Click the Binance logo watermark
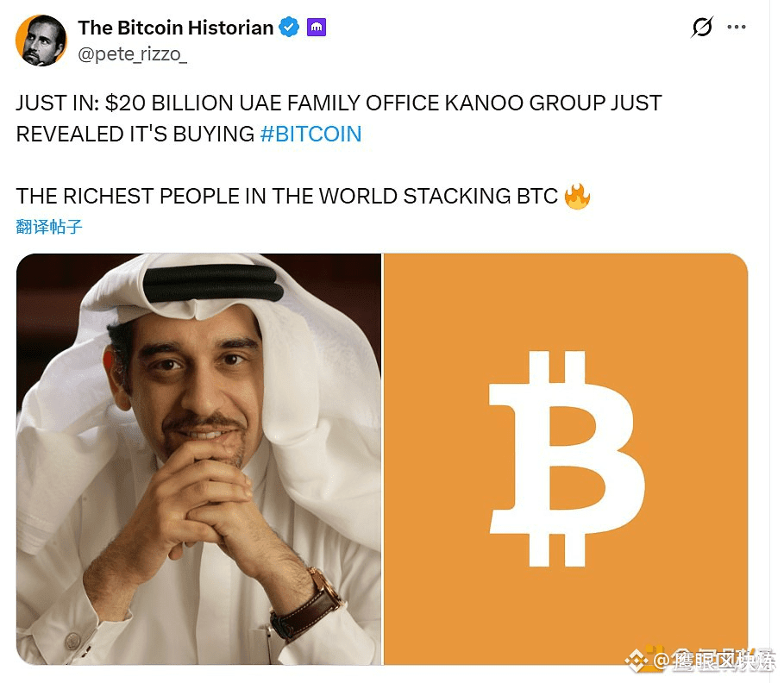This screenshot has height=683, width=784. point(637,661)
